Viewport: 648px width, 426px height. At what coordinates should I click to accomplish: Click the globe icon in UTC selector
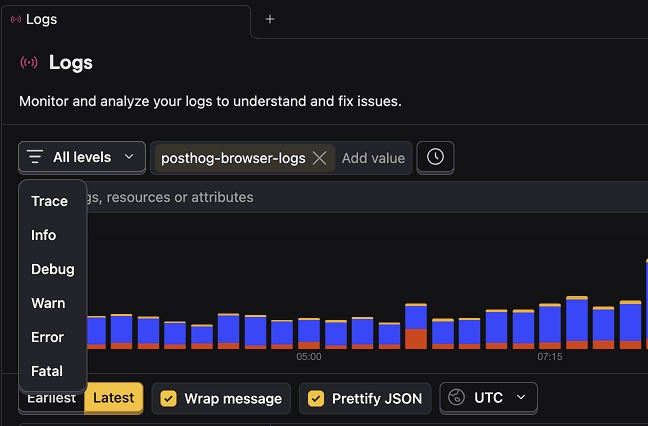coord(457,397)
